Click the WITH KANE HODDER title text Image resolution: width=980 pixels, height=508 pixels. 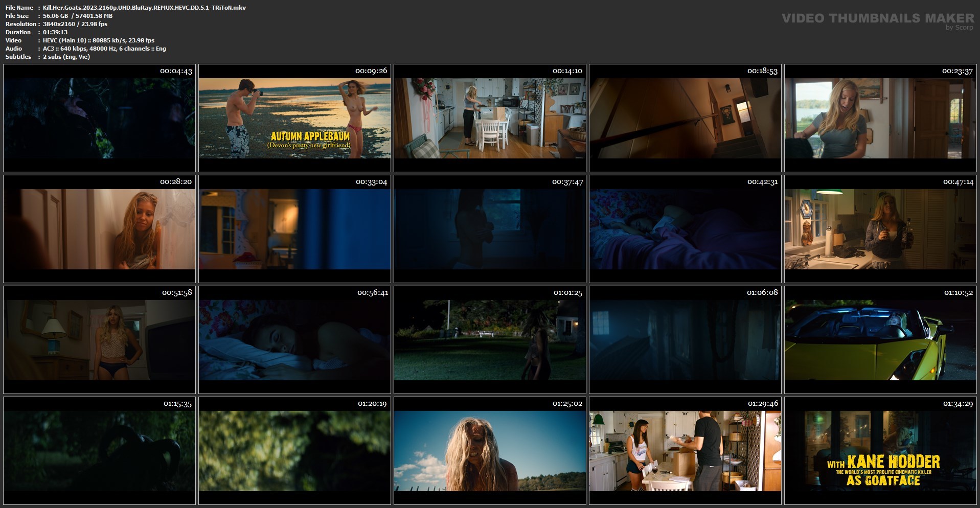click(884, 462)
